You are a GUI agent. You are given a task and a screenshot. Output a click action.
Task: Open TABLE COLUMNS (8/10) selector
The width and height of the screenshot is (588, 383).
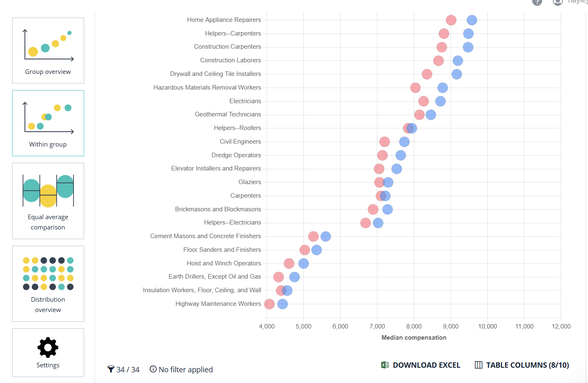click(527, 365)
